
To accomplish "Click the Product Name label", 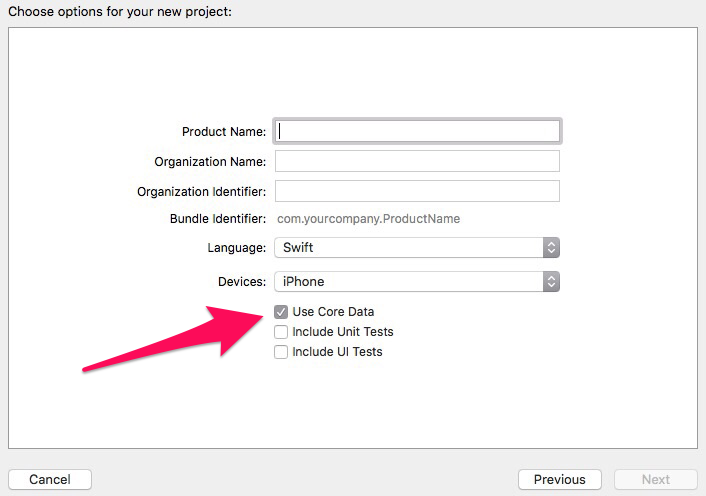I will (224, 131).
